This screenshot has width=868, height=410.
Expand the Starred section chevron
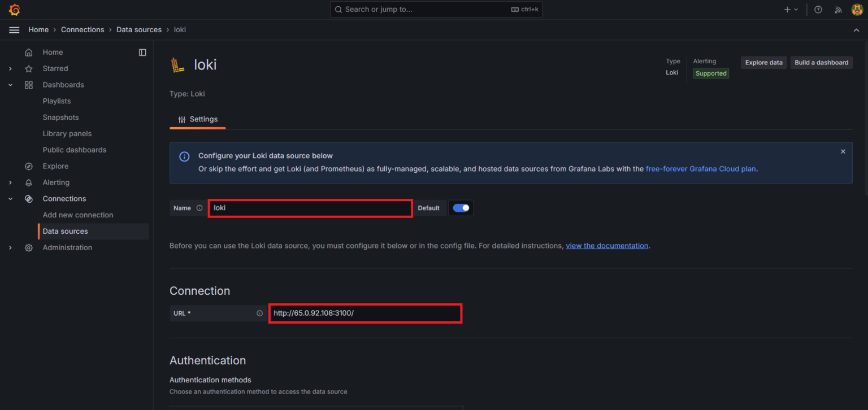10,68
